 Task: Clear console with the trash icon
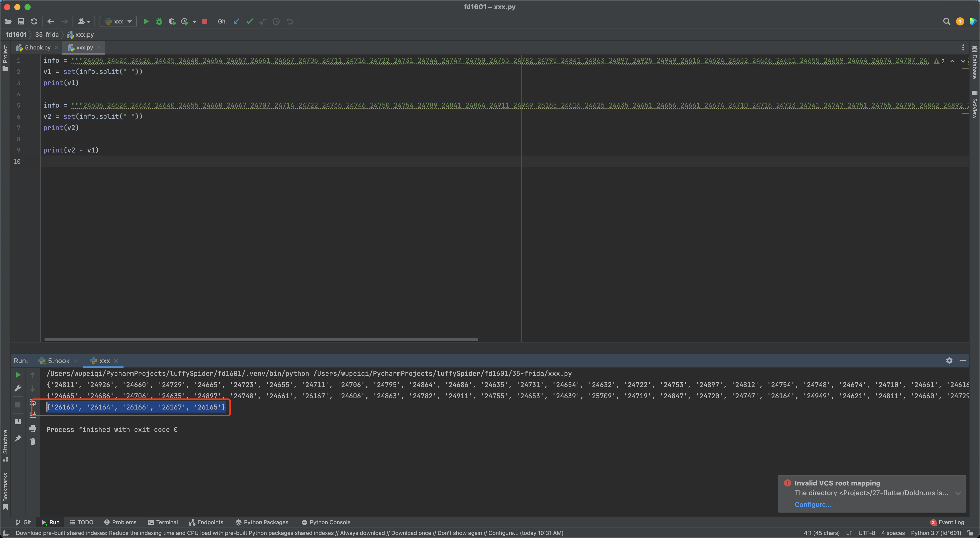(x=33, y=441)
